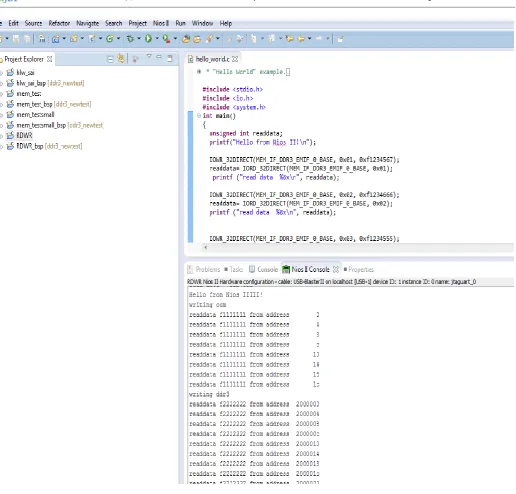Open dropdown next to New Source File icon
Image resolution: width=516 pixels, height=494 pixels.
(100, 39)
